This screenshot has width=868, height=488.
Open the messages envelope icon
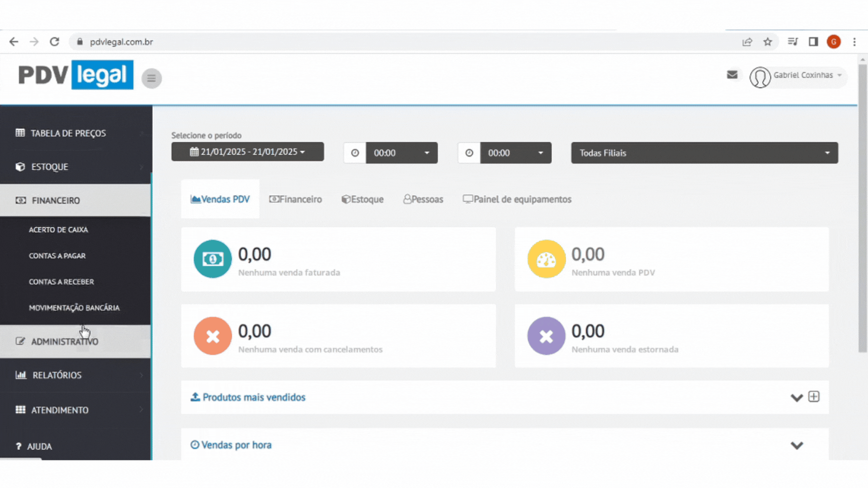pos(732,75)
